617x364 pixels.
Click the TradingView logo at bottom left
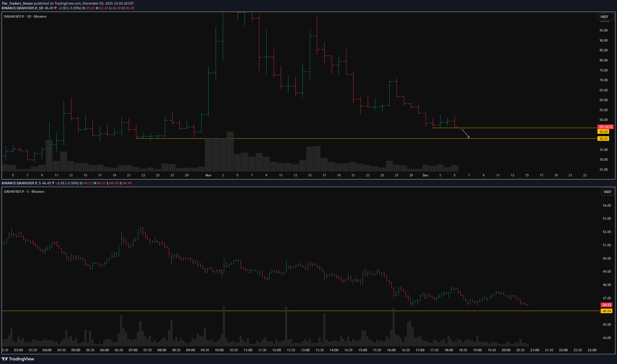coord(18,359)
